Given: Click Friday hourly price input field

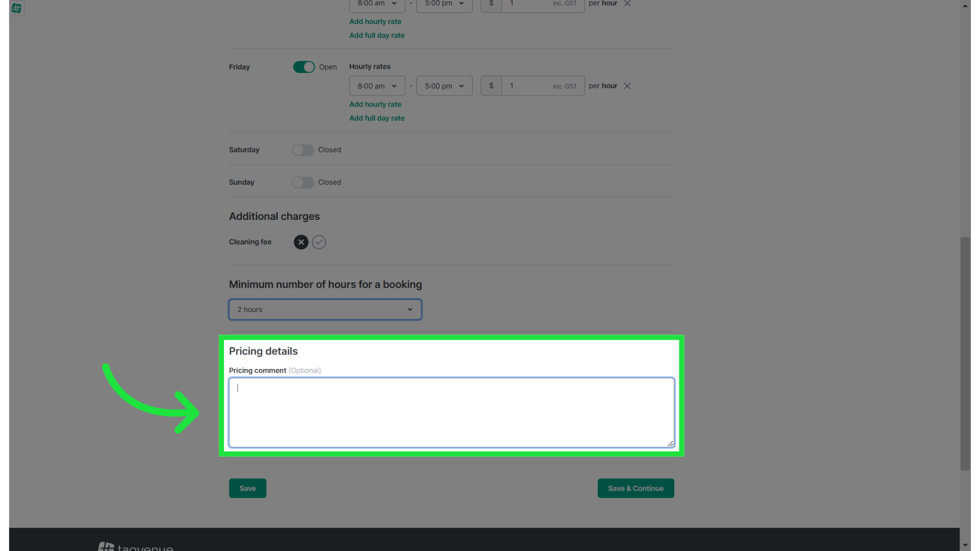Looking at the screenshot, I should (543, 86).
